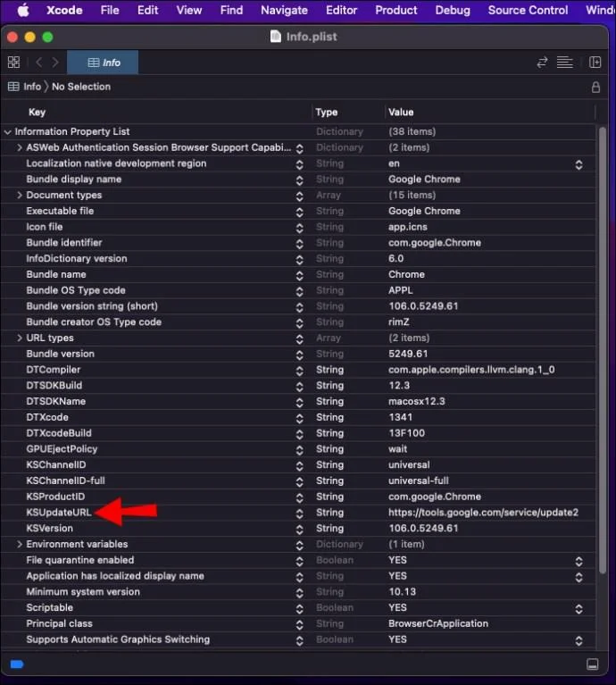Open value dropdown for Localization native development region
The width and height of the screenshot is (616, 685).
click(579, 164)
